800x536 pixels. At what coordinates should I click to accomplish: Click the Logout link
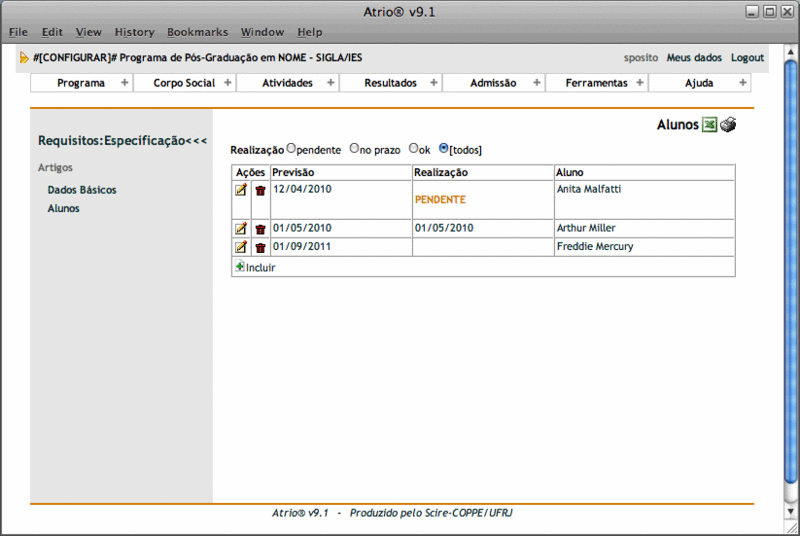pyautogui.click(x=747, y=58)
